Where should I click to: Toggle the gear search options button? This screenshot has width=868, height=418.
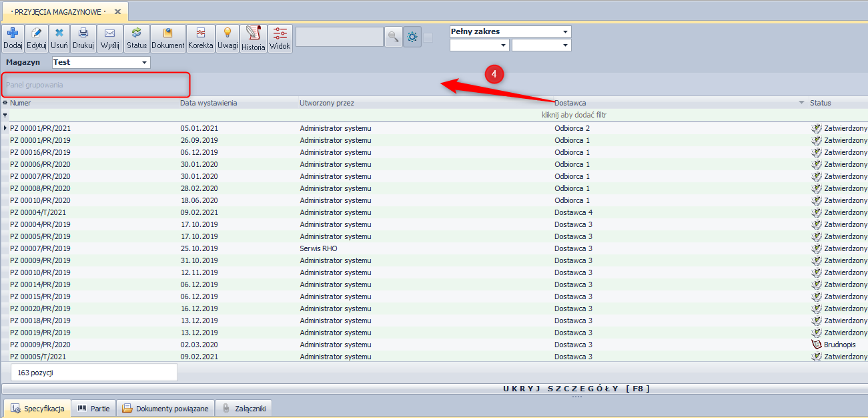click(x=412, y=37)
